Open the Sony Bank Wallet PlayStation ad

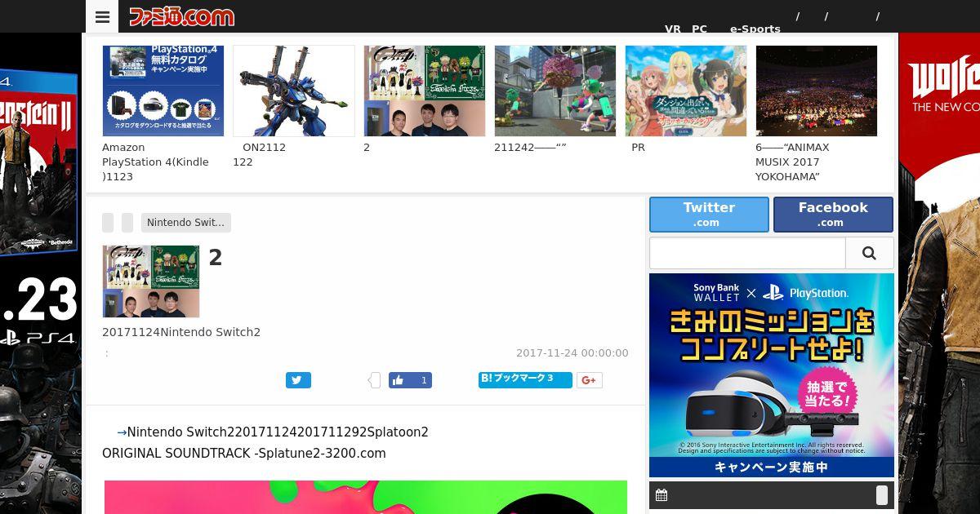point(772,375)
